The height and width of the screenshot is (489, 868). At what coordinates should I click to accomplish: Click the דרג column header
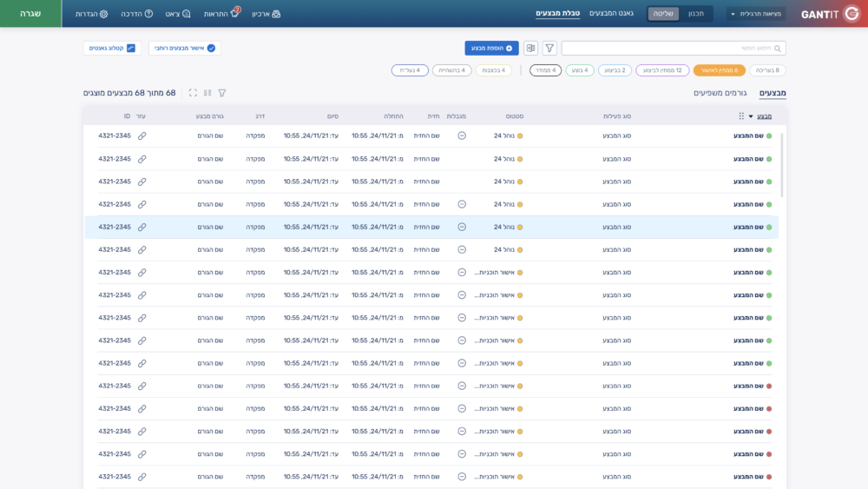260,116
